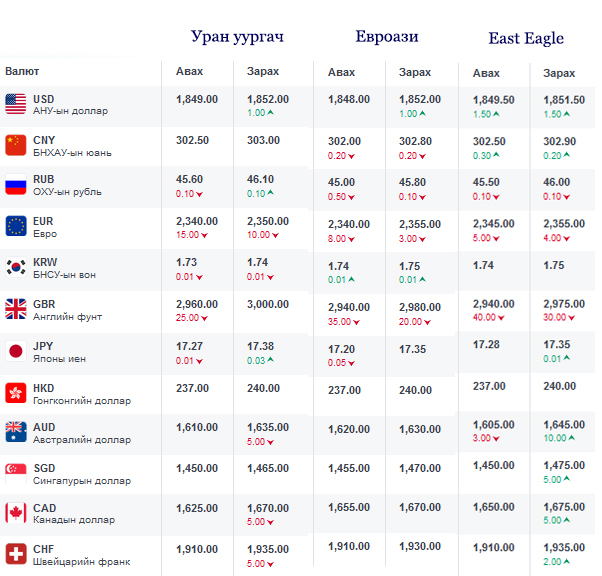Click Авах header under Уран уургач
602x576 pixels.
189,71
